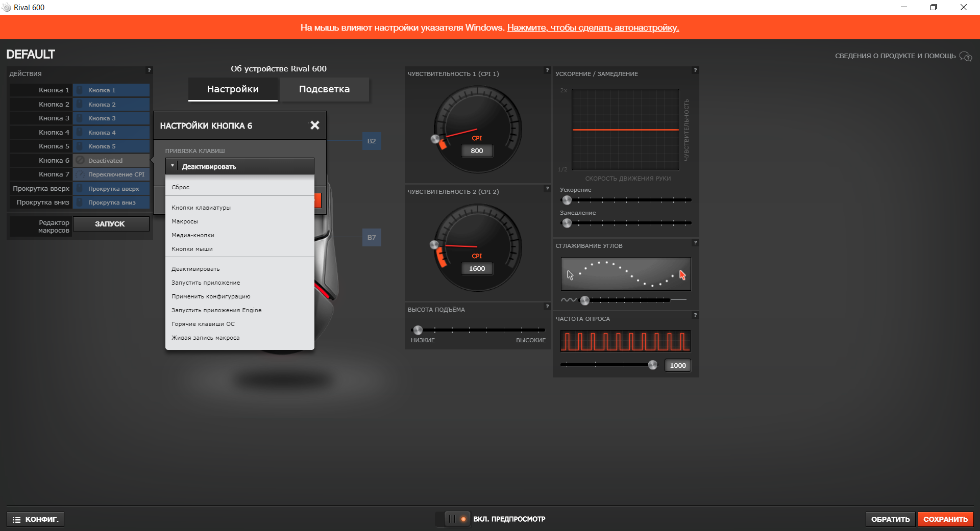This screenshot has width=980, height=531.
Task: Edit the Кнопка 4 action binding
Action: pos(111,132)
